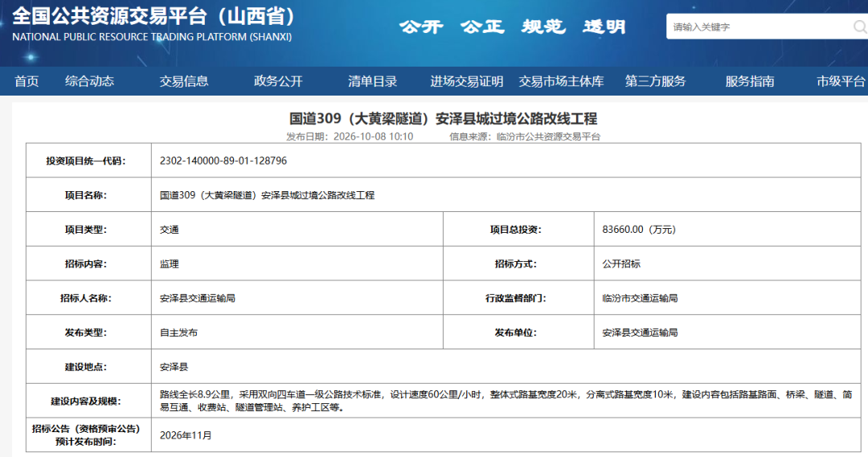Click the 建设内容及规模 label cell
This screenshot has height=457, width=868.
[88, 401]
